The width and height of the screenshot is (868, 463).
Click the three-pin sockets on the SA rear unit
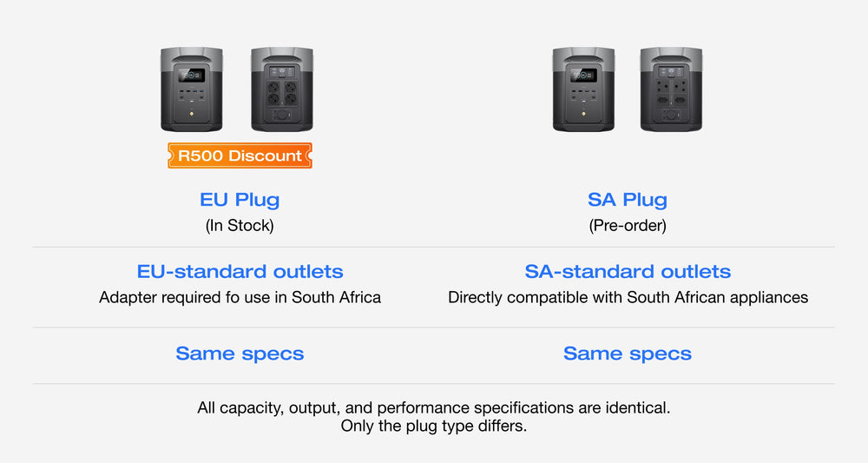[671, 92]
